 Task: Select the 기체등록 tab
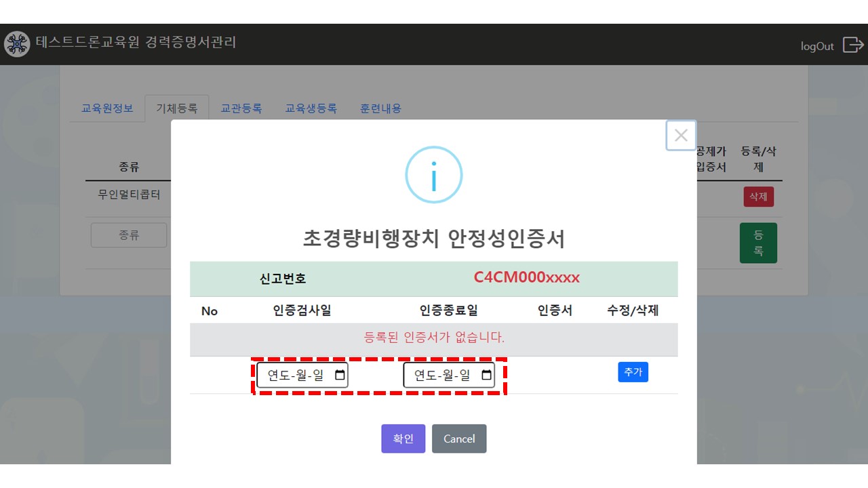[x=177, y=108]
